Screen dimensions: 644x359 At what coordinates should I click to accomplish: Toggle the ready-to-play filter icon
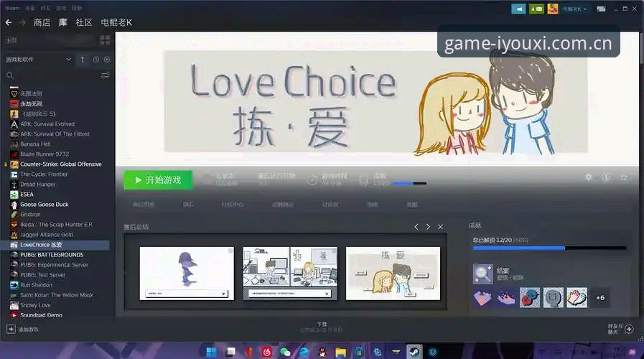pyautogui.click(x=107, y=60)
